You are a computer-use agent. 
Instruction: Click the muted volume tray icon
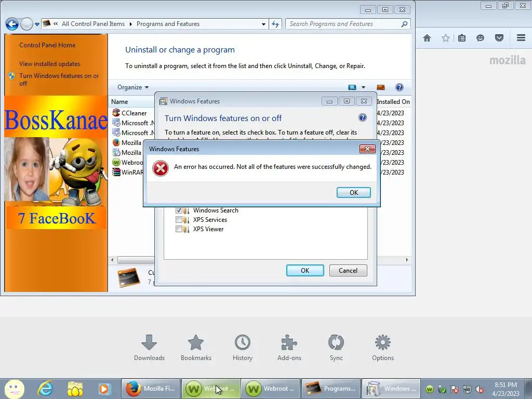[x=480, y=389]
